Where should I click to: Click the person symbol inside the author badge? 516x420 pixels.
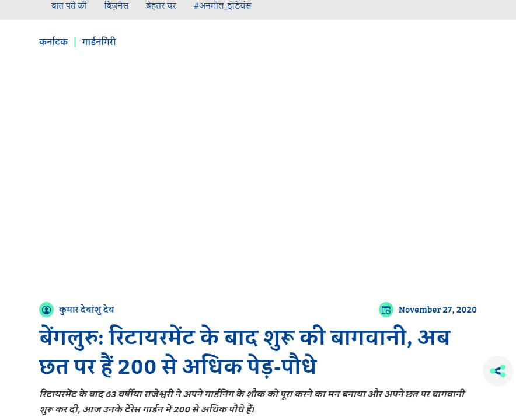point(46,310)
